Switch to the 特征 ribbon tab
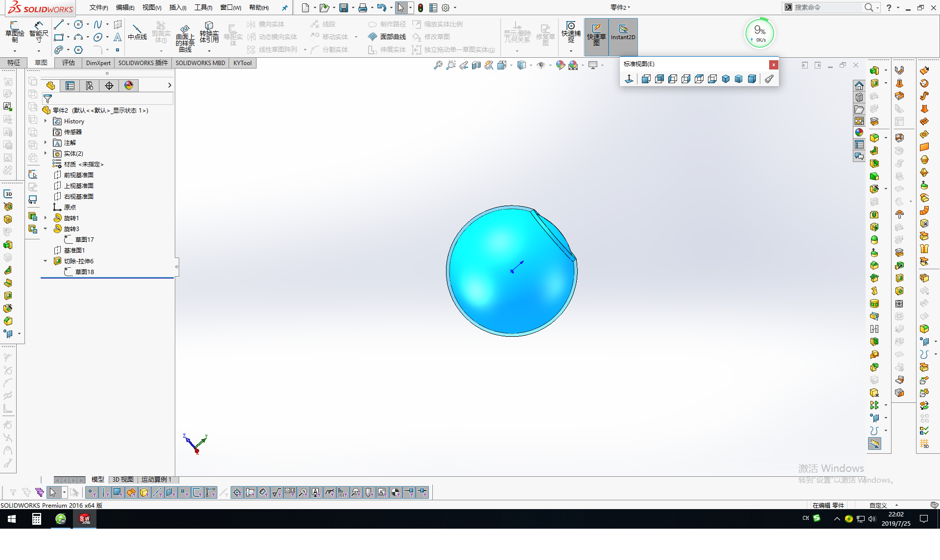 (x=14, y=63)
